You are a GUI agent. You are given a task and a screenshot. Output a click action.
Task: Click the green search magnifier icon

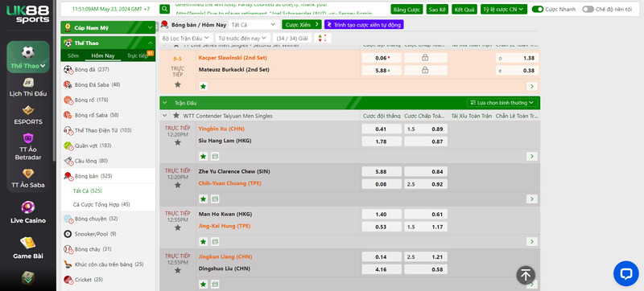(x=165, y=9)
